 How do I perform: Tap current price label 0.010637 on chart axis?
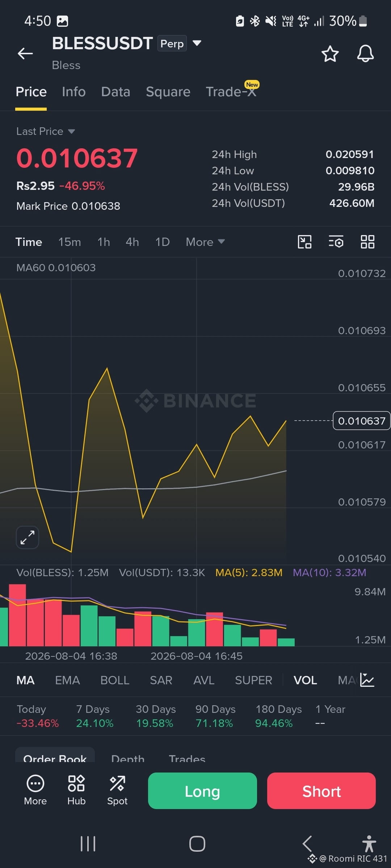(x=362, y=421)
